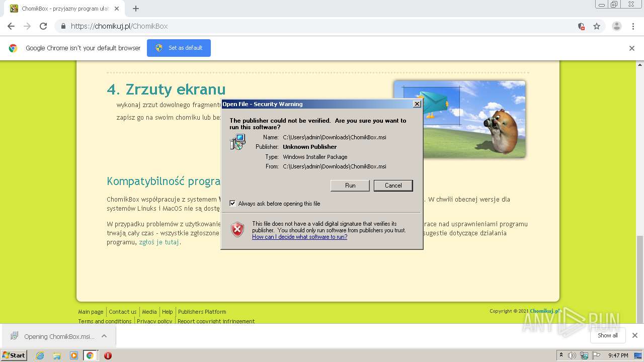Screen dimensions: 644x362
Task: Click the site lock icon in address bar
Action: click(x=63, y=26)
